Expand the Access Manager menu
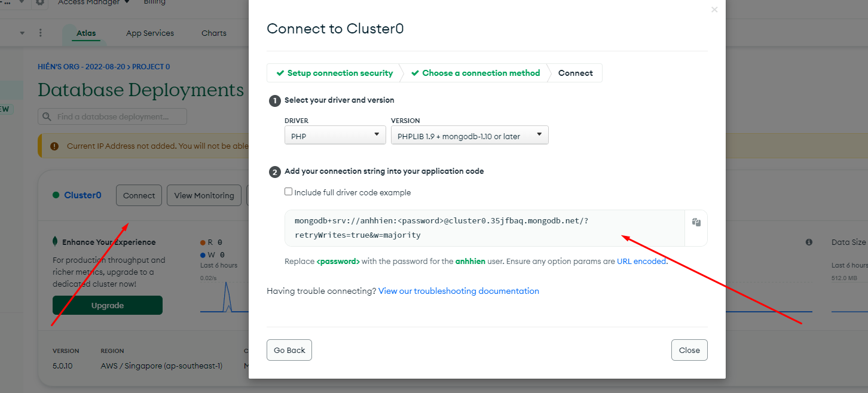868x393 pixels. pos(94,2)
